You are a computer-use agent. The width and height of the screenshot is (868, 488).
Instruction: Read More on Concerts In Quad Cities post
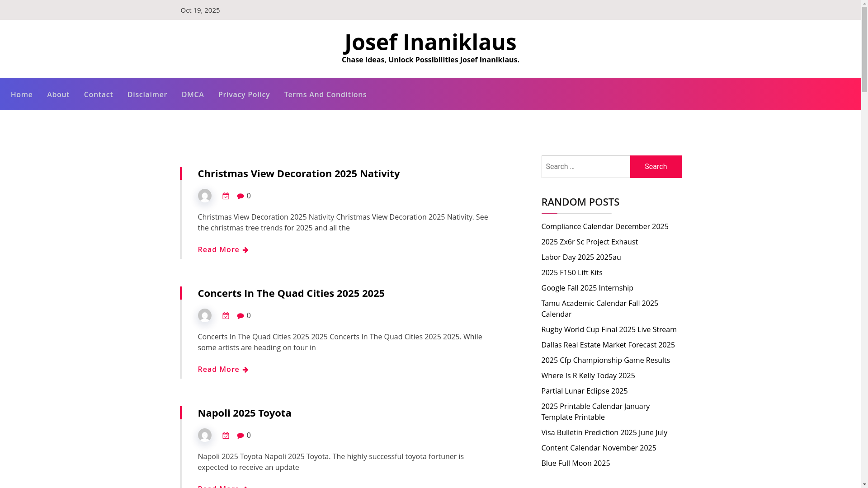[x=223, y=369]
